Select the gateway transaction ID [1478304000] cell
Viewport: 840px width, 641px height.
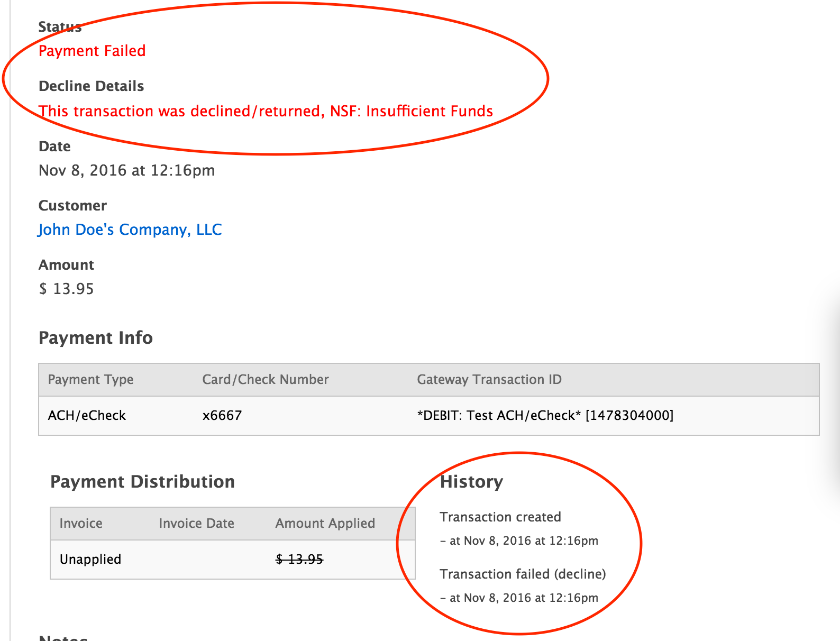tap(545, 416)
